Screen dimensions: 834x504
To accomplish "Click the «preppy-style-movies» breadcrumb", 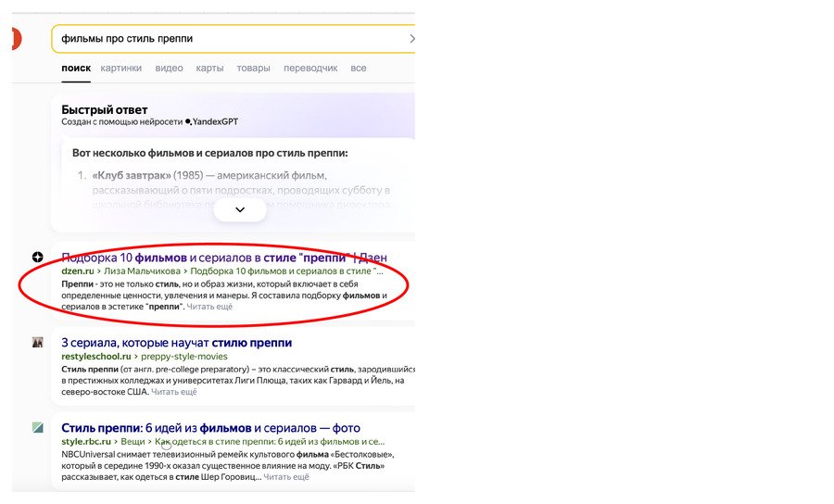I will [184, 356].
